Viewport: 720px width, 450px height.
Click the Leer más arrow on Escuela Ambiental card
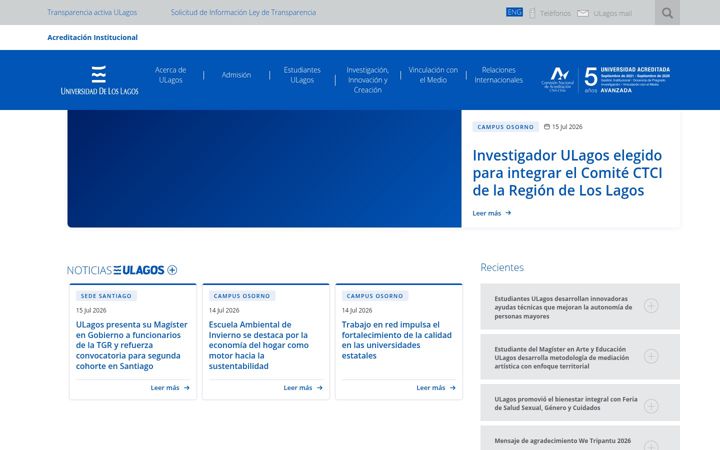pyautogui.click(x=320, y=388)
